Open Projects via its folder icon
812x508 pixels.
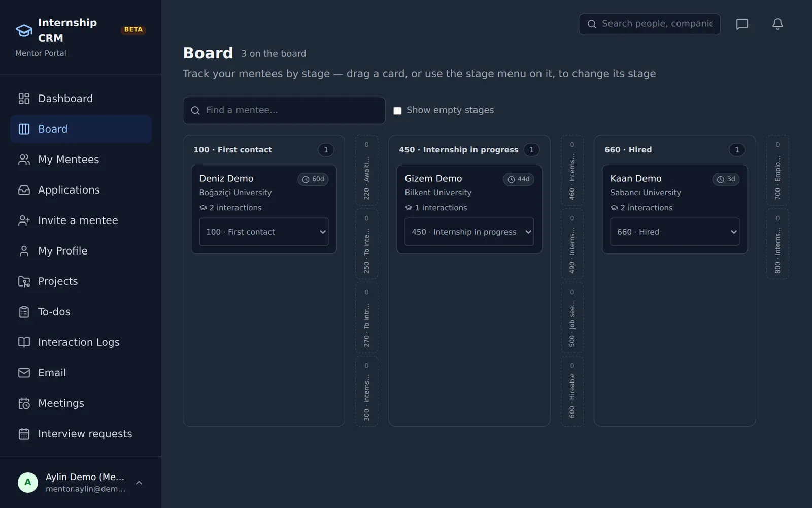pyautogui.click(x=24, y=281)
